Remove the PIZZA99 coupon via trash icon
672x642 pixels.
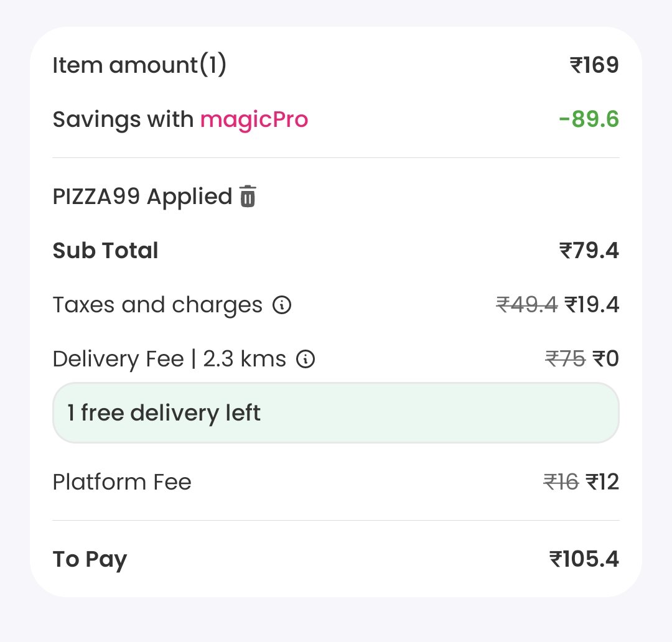[x=248, y=197]
